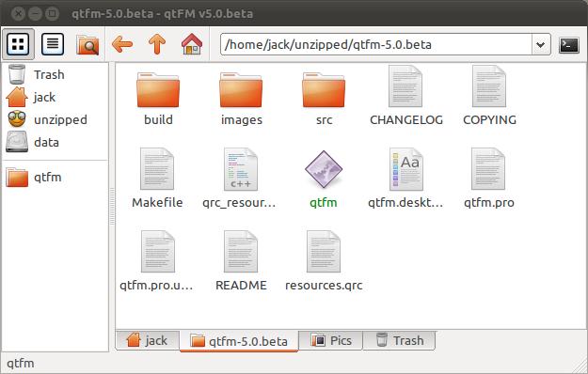Maximize the qtFM window
The width and height of the screenshot is (588, 374).
pyautogui.click(x=52, y=14)
